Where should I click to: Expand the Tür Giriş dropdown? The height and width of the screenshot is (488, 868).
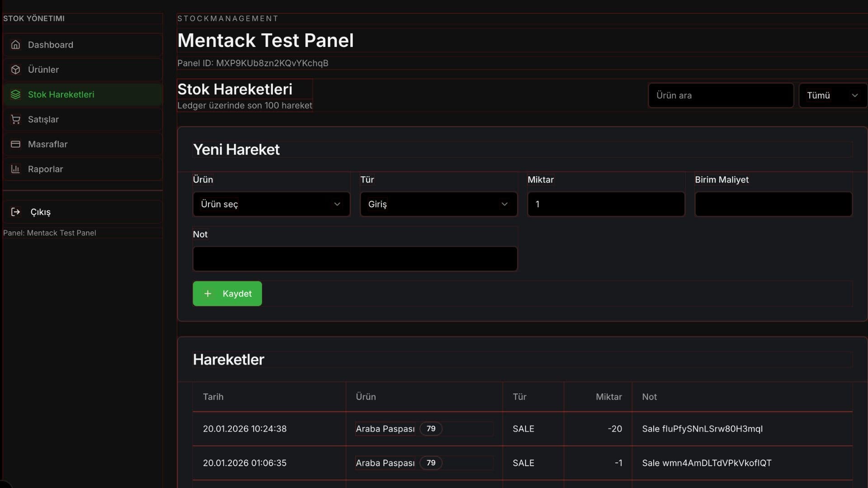click(x=438, y=204)
